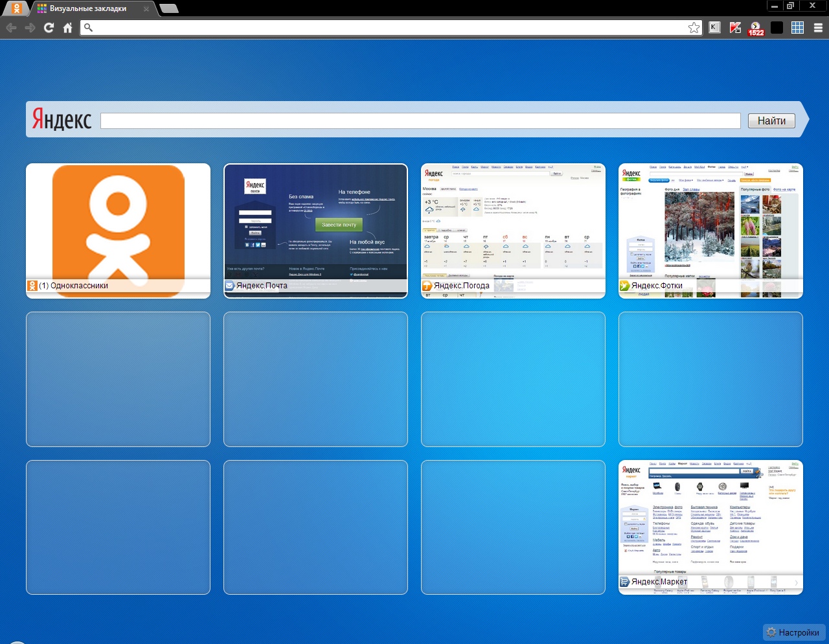
Task: Click the Яндекс logo
Action: tap(62, 119)
